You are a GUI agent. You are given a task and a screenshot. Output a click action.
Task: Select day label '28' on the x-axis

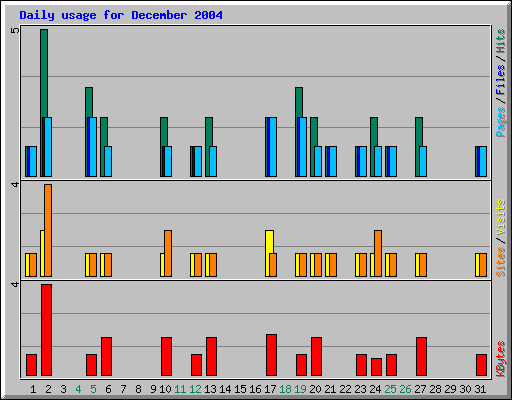[x=435, y=389]
